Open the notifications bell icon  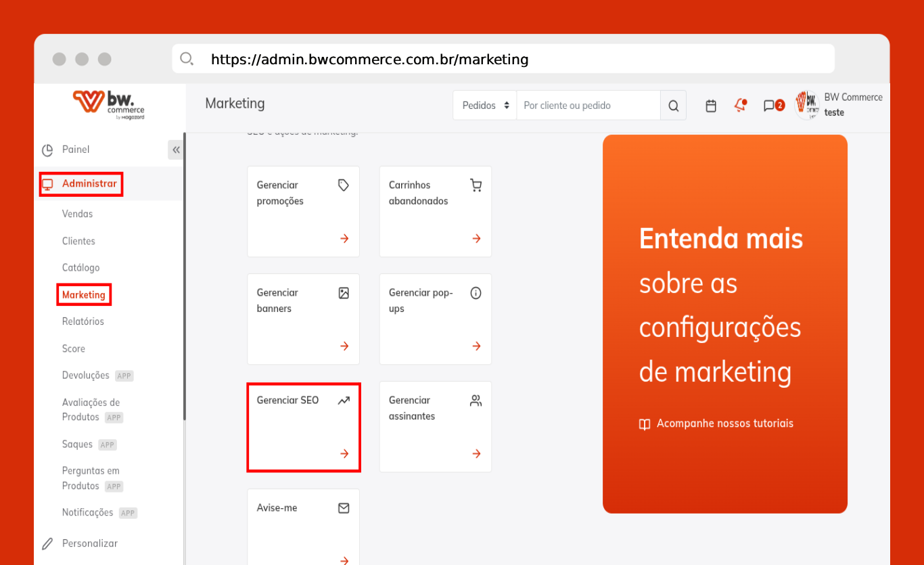pos(740,106)
